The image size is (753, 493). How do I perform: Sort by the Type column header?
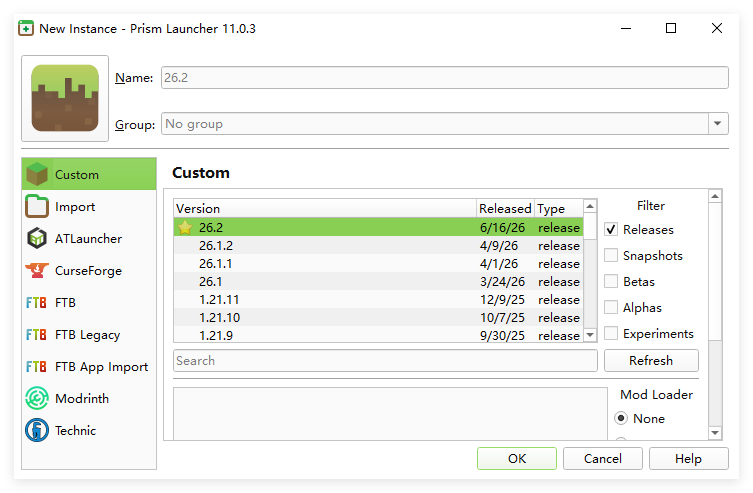(559, 208)
